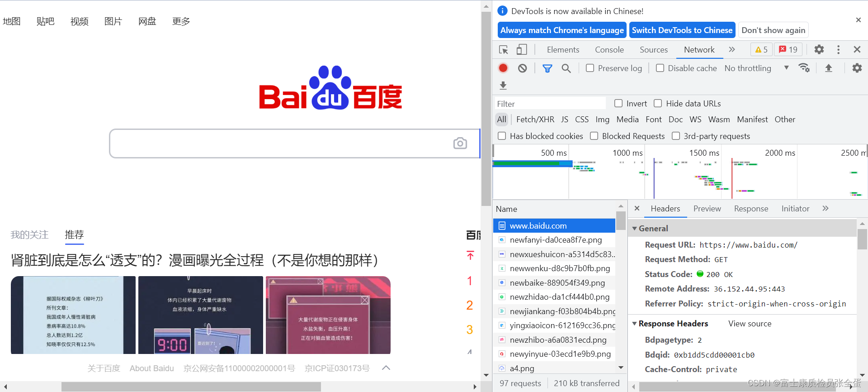Open the Preview tab of the request
This screenshot has width=868, height=392.
707,209
